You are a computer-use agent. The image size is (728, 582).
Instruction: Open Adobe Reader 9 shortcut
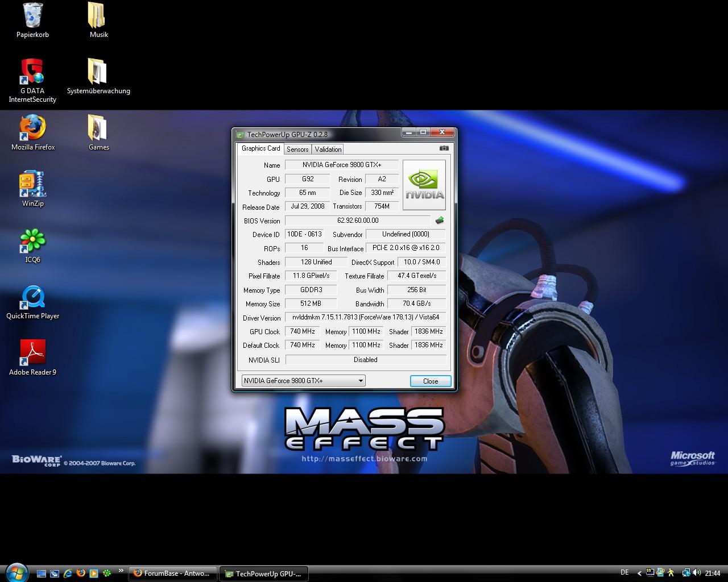(x=32, y=358)
